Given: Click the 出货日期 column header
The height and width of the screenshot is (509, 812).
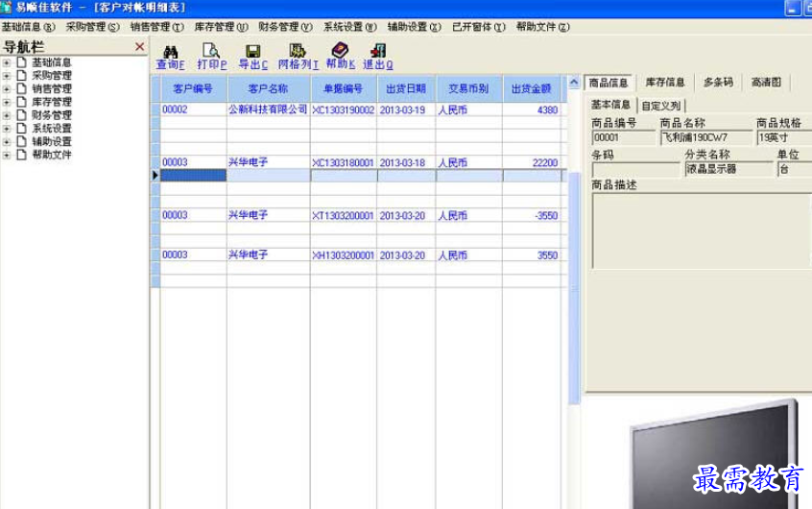Looking at the screenshot, I should [406, 88].
